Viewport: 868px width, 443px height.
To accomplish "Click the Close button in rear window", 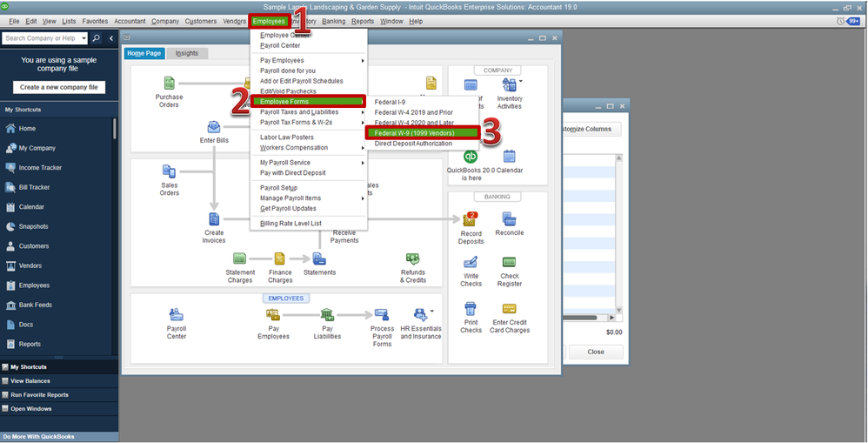I will point(596,352).
